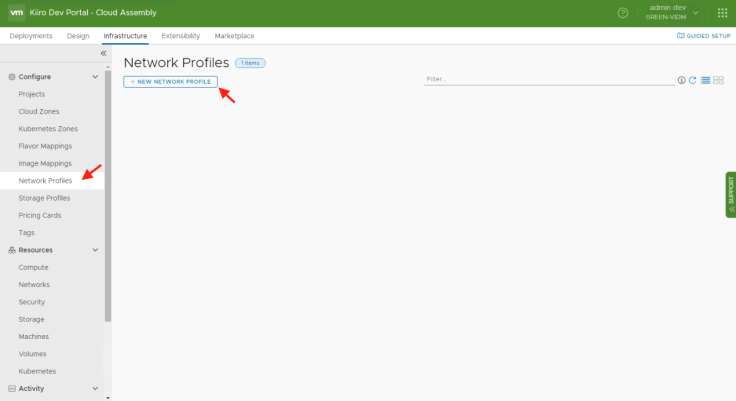Click sidebar scroll down arrow
The height and width of the screenshot is (401, 736).
pos(108,398)
